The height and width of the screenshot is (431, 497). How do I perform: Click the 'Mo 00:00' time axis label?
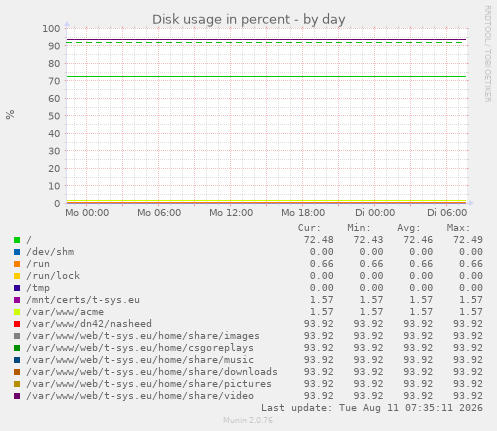pos(87,213)
